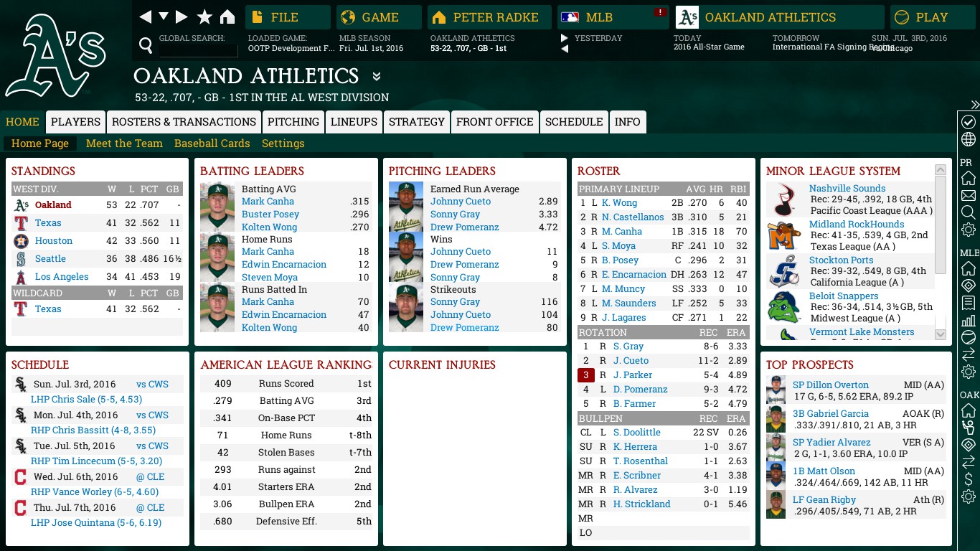Expand the right sidebar double-chevron
This screenshot has height=551, width=980.
(x=974, y=105)
